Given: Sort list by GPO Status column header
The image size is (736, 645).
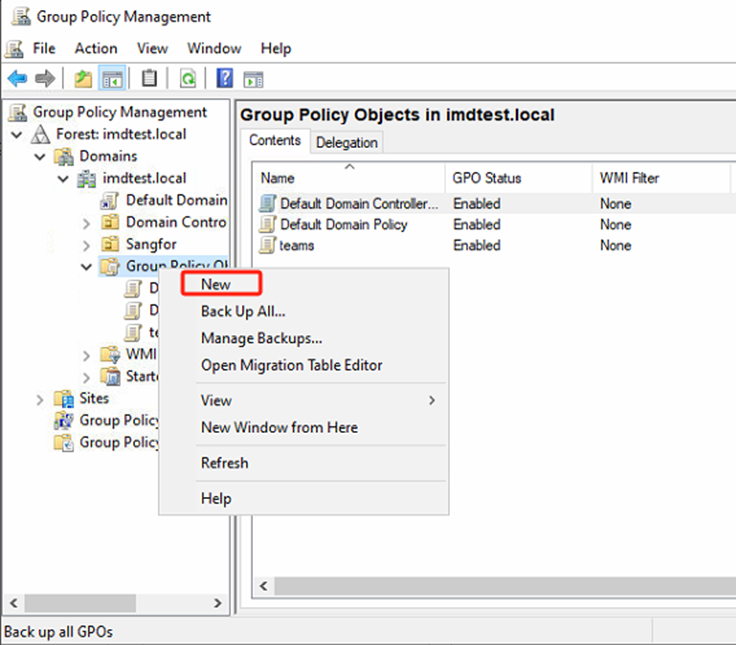Looking at the screenshot, I should point(487,178).
